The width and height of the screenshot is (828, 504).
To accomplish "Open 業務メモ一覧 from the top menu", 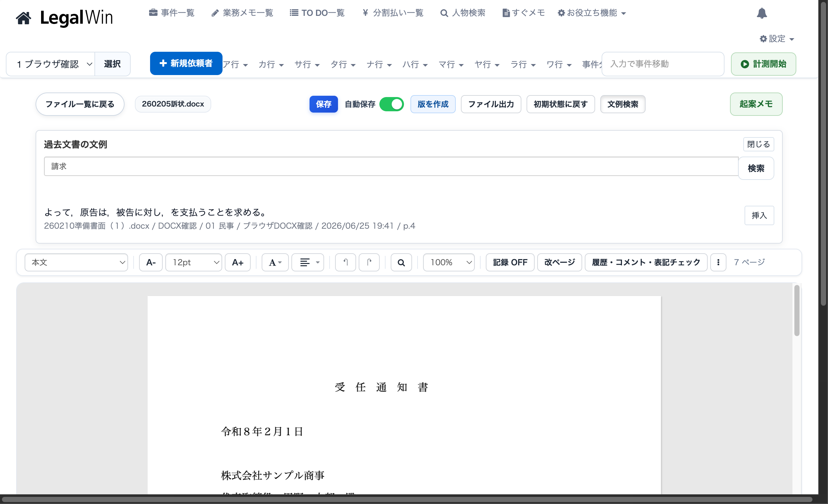I will 242,13.
